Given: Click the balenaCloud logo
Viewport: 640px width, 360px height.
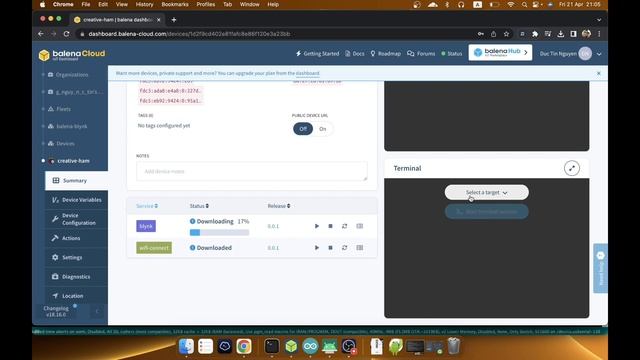Looking at the screenshot, I should point(72,55).
